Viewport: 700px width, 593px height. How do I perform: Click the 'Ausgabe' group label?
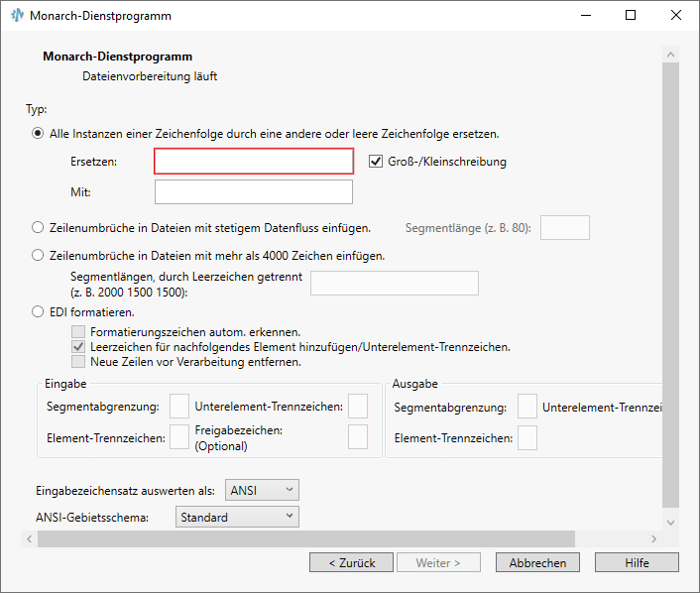click(x=414, y=384)
